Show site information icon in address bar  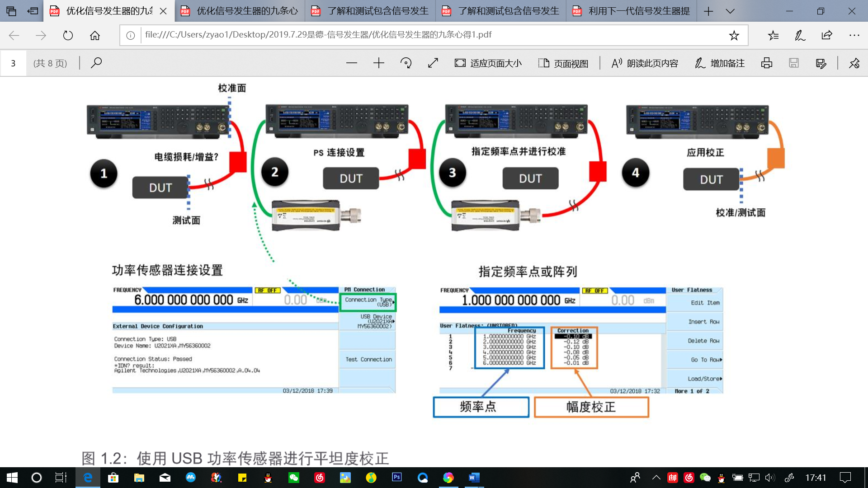pos(131,35)
